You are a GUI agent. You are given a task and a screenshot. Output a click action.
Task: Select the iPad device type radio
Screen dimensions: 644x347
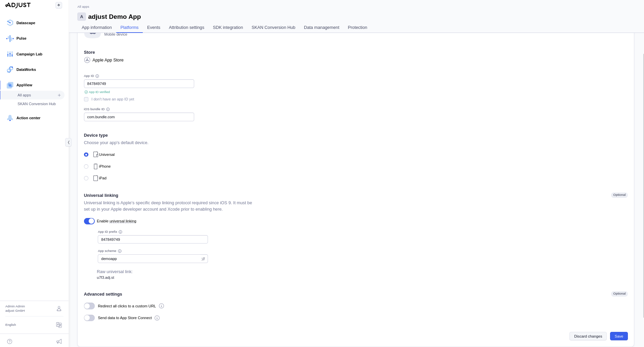(x=86, y=178)
